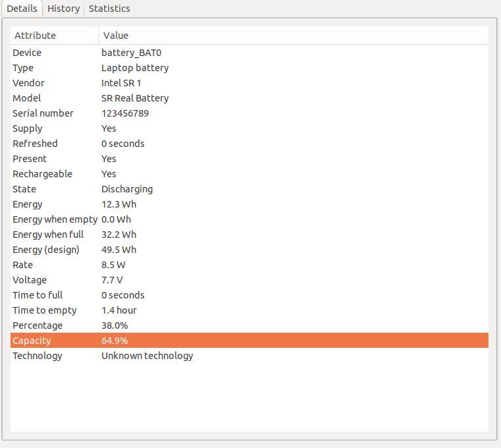The height and width of the screenshot is (448, 501).
Task: Select the Supply row
Action: 250,128
